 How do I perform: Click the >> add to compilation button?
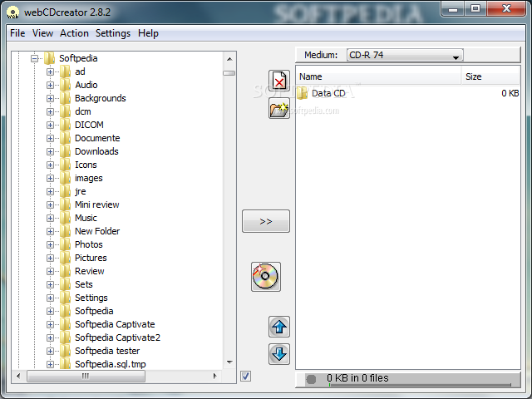click(266, 221)
